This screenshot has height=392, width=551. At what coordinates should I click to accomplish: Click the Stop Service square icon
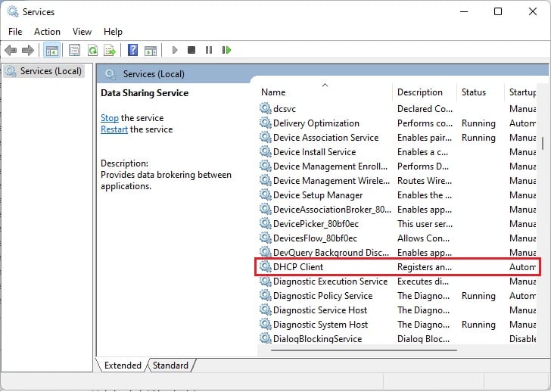191,51
